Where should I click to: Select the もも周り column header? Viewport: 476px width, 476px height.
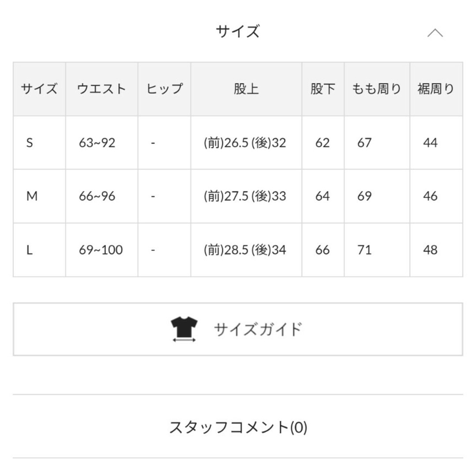coord(377,89)
